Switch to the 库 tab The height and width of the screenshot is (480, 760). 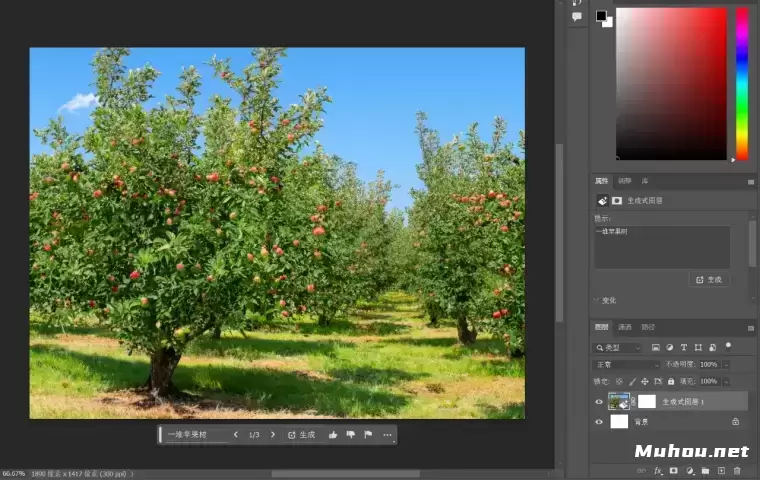(645, 181)
